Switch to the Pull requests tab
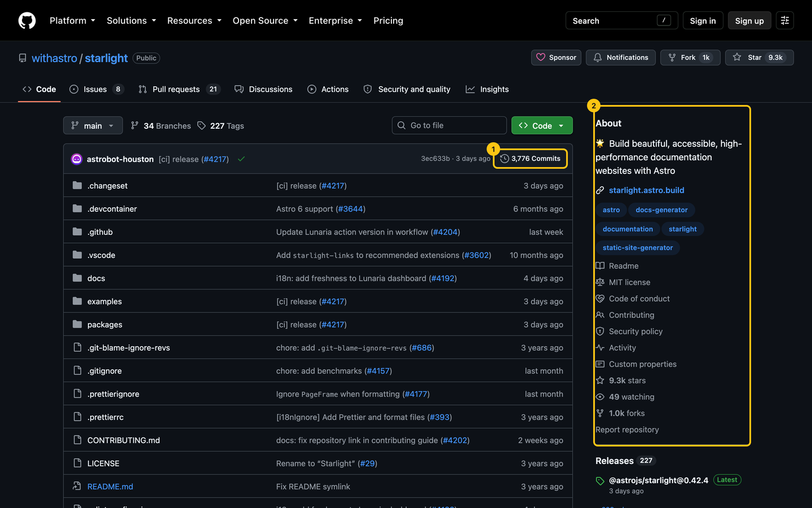This screenshot has width=812, height=508. tap(179, 89)
